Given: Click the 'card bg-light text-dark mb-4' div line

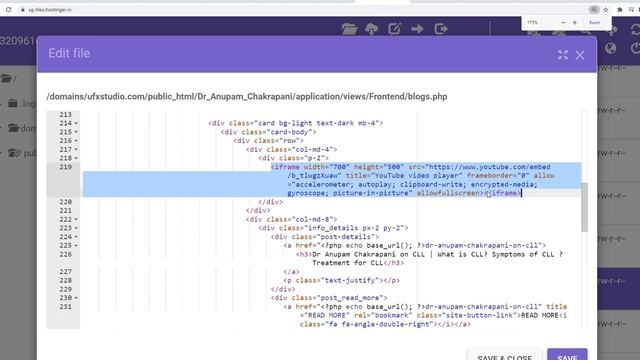Looking at the screenshot, I should (x=296, y=123).
